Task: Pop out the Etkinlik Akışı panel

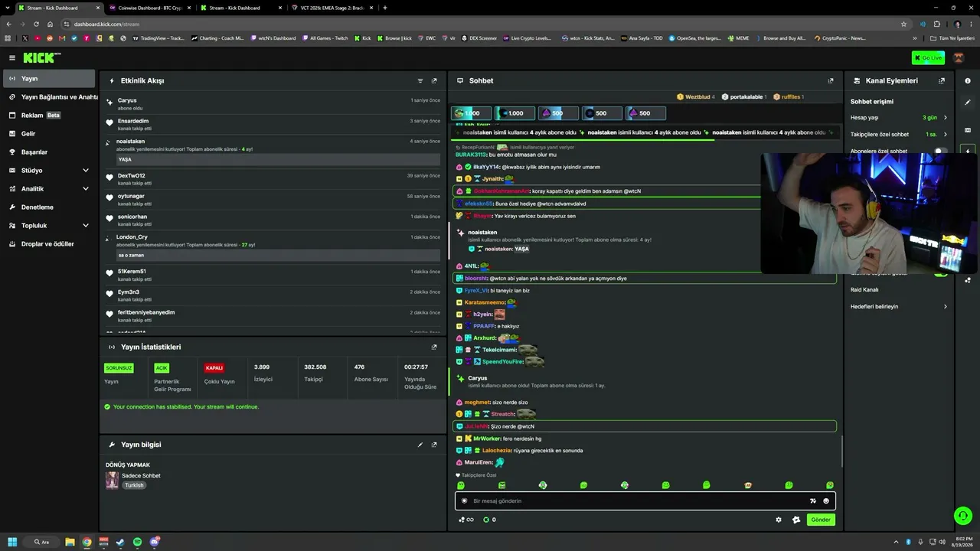Action: coord(434,80)
